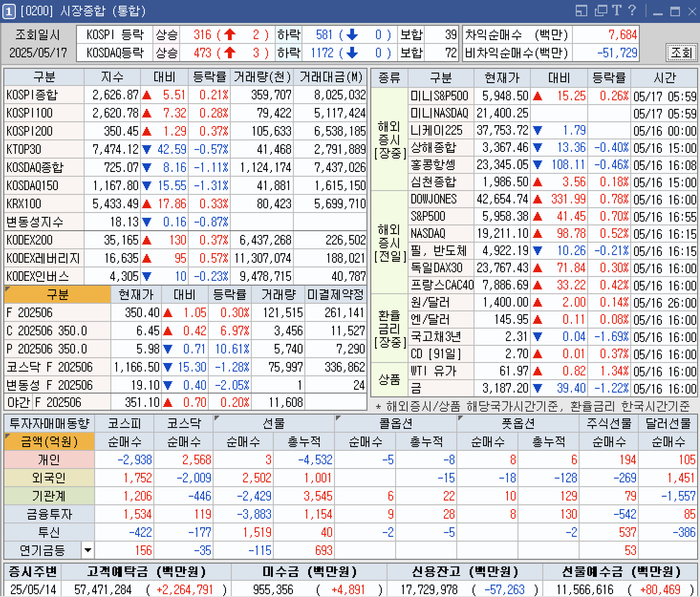
Task: Open the 연기금등 investor dropdown arrow
Action: coord(87,550)
